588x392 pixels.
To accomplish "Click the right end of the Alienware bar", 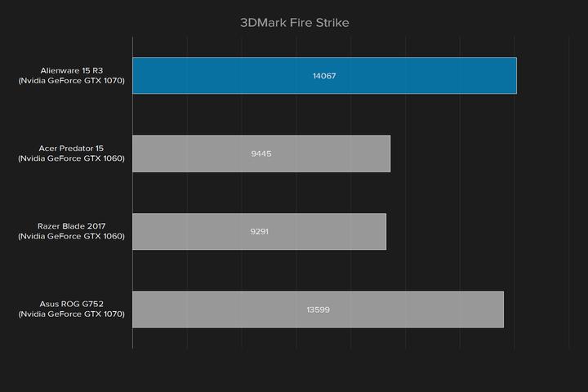I will [513, 76].
